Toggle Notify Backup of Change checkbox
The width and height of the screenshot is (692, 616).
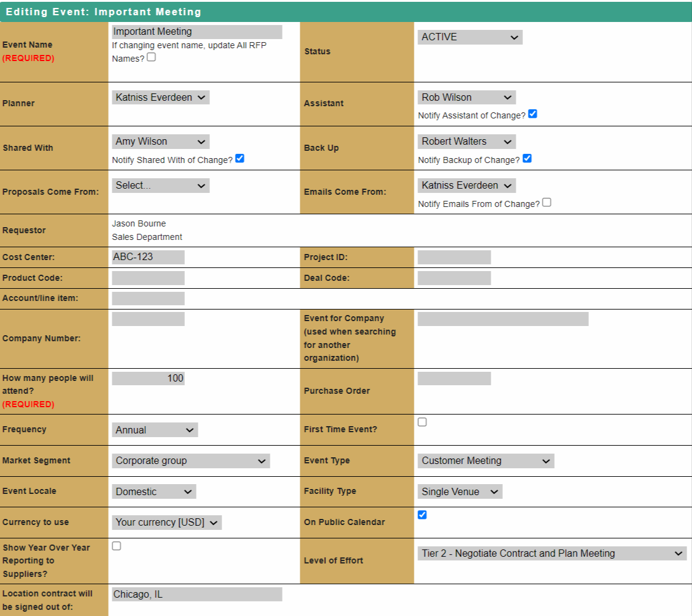pos(527,159)
